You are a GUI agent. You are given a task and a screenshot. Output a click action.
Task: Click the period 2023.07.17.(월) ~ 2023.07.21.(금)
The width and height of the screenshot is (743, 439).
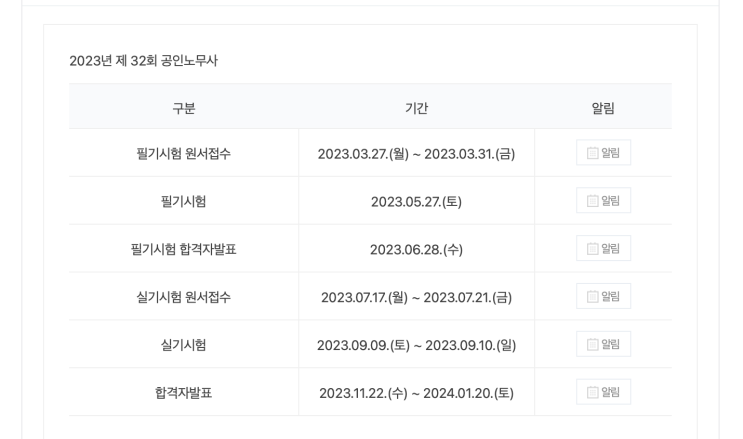[416, 297]
